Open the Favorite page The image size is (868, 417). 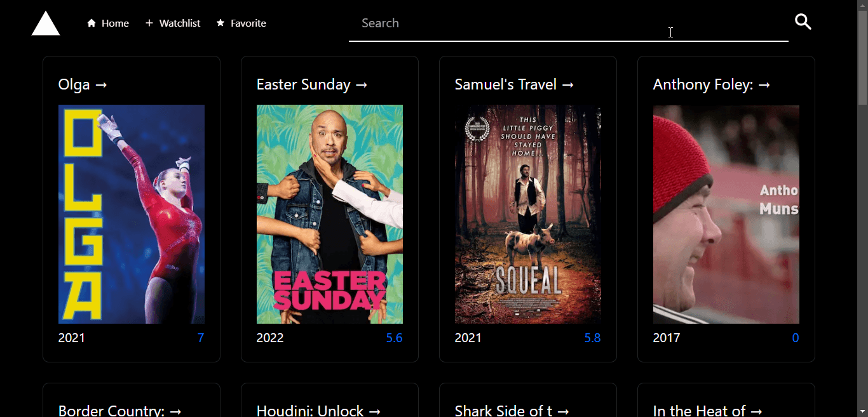[248, 23]
